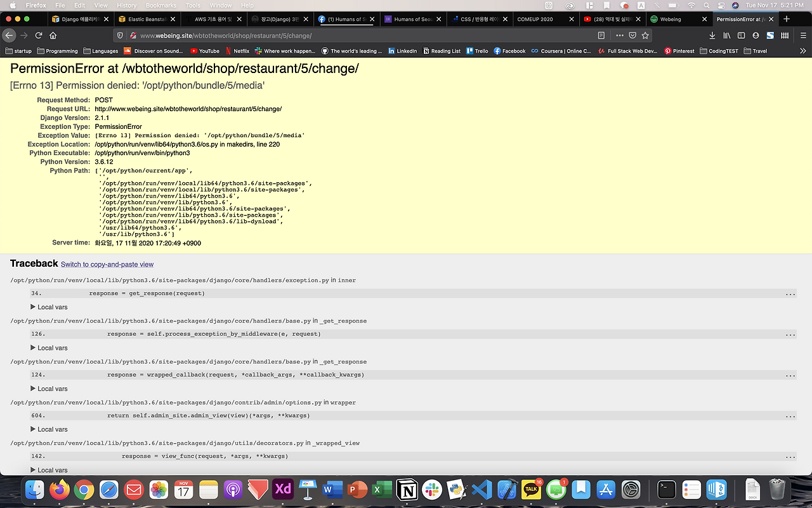
Task: Click inside the address bar
Action: (x=317, y=36)
